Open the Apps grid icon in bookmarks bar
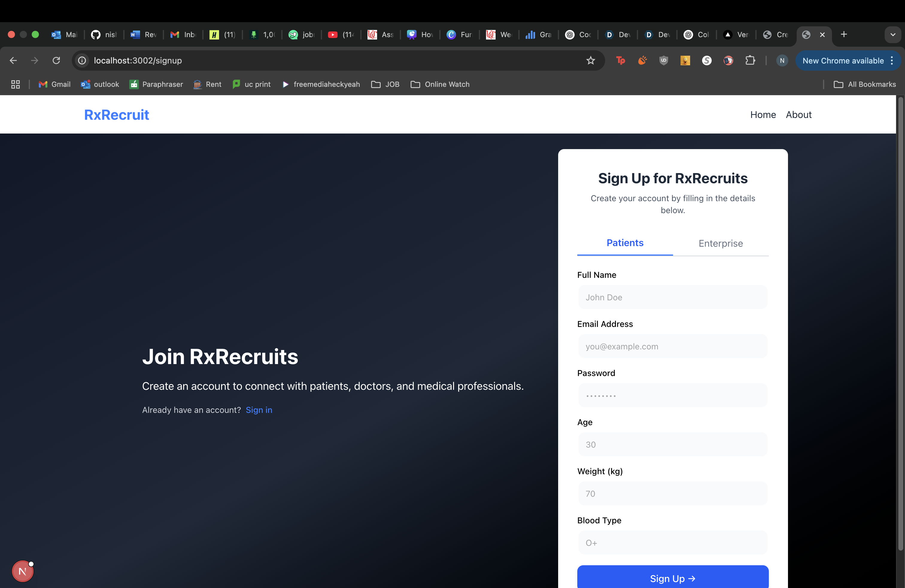The image size is (905, 588). [15, 84]
